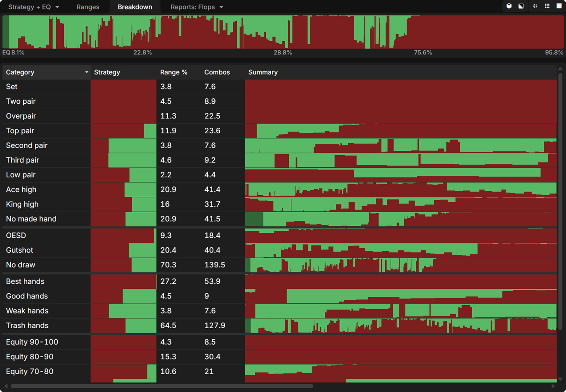Sort by the Range % column header
Screen dimensions: 566x392
(173, 72)
